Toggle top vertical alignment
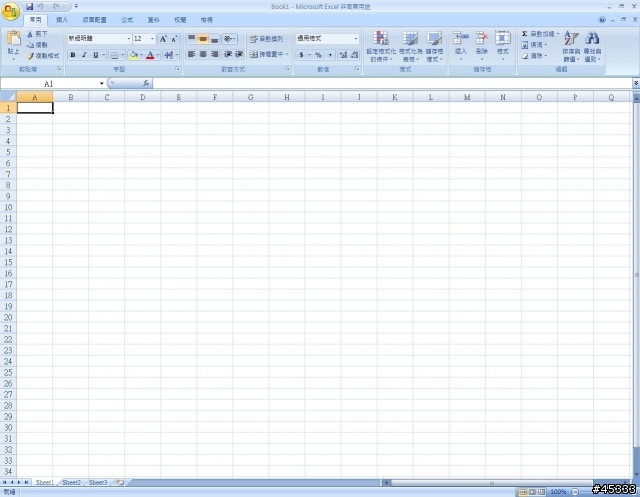The width and height of the screenshot is (640, 497). [191, 39]
